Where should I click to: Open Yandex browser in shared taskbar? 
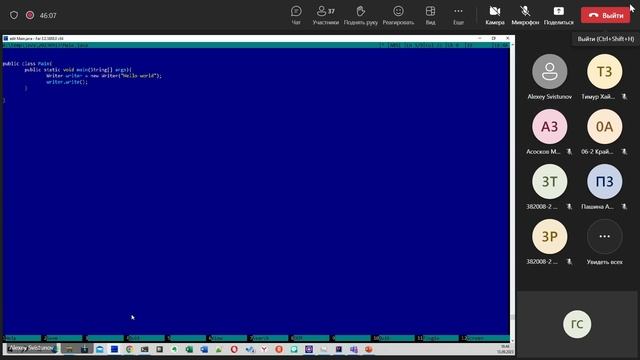coord(264,349)
